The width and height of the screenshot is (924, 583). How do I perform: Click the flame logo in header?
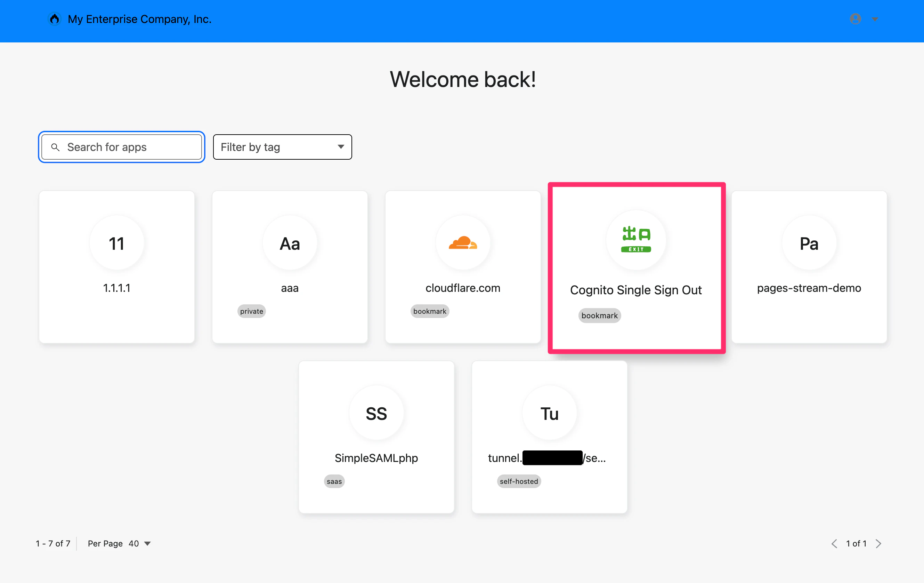tap(55, 19)
